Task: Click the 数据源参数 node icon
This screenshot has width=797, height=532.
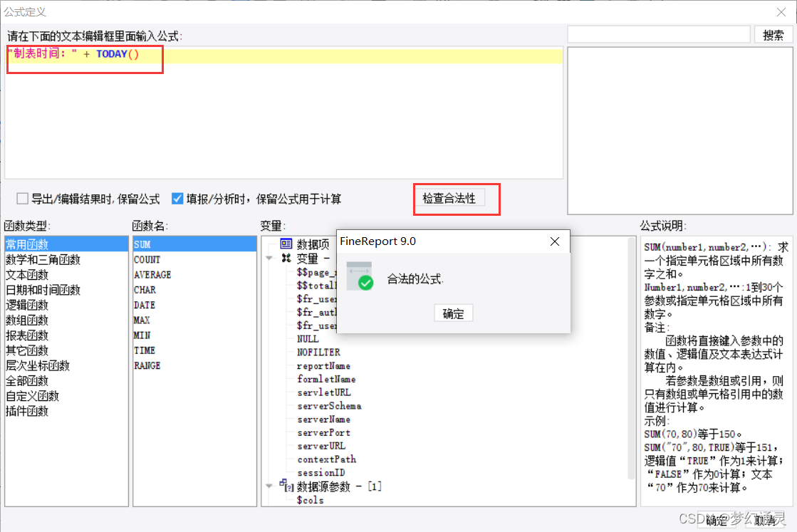Action: click(x=286, y=486)
